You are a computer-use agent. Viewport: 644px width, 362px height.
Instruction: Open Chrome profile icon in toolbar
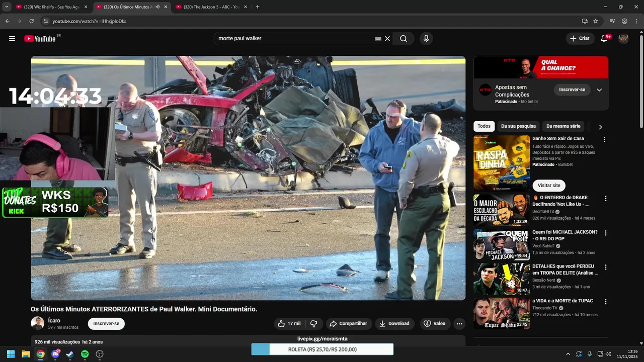click(624, 21)
